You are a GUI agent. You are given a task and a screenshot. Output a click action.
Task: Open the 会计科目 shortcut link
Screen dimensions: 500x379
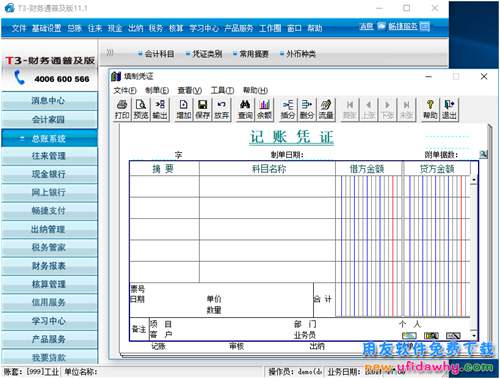coord(156,54)
